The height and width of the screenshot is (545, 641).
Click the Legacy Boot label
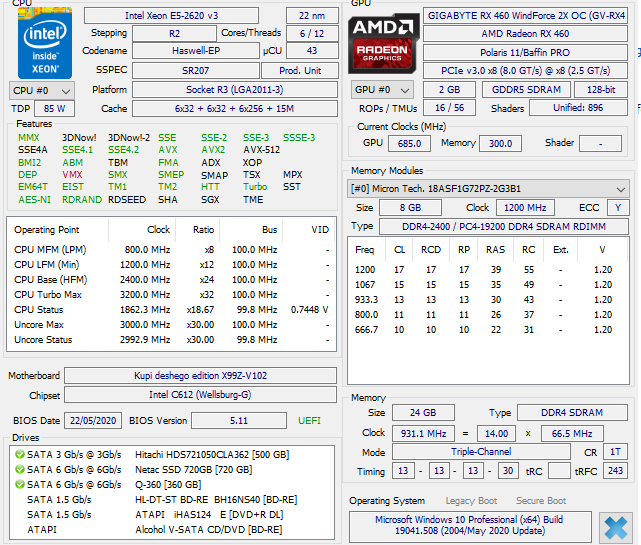(x=471, y=501)
